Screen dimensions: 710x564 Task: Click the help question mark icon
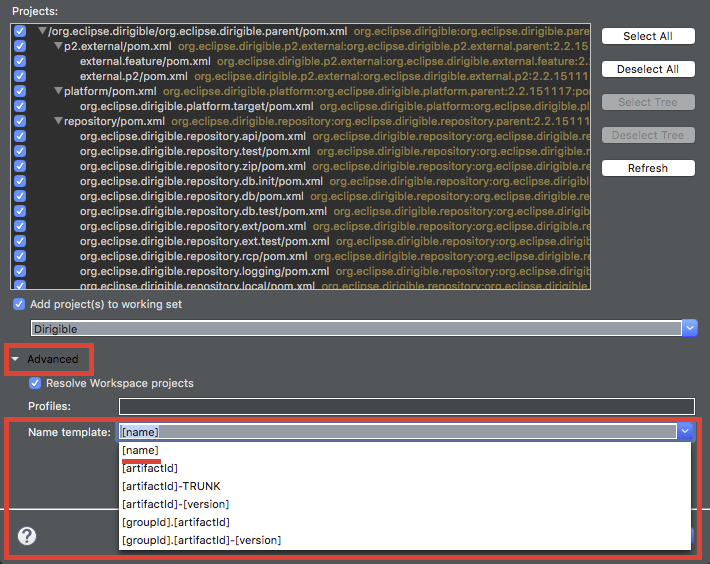pyautogui.click(x=27, y=536)
